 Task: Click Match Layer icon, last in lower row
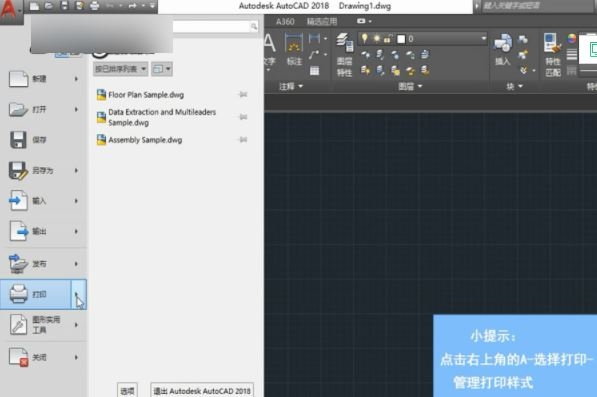pos(425,70)
